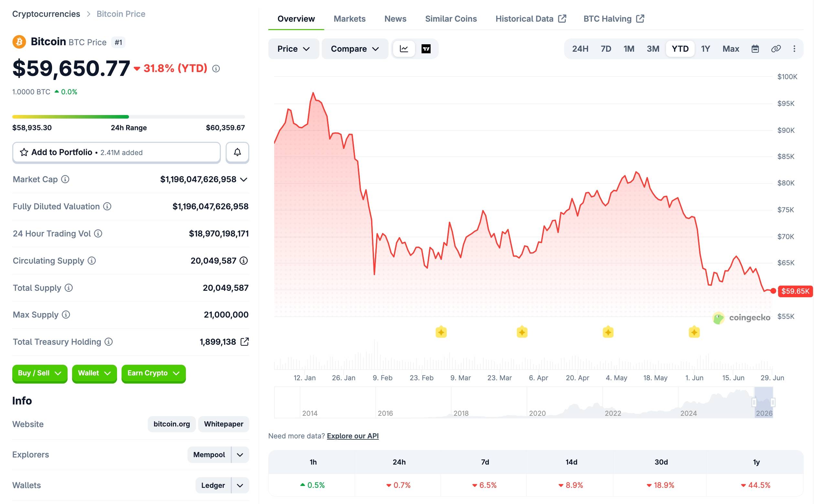This screenshot has width=814, height=504.
Task: Click the info icon next to the Circulating Supply label
Action: coord(92,261)
